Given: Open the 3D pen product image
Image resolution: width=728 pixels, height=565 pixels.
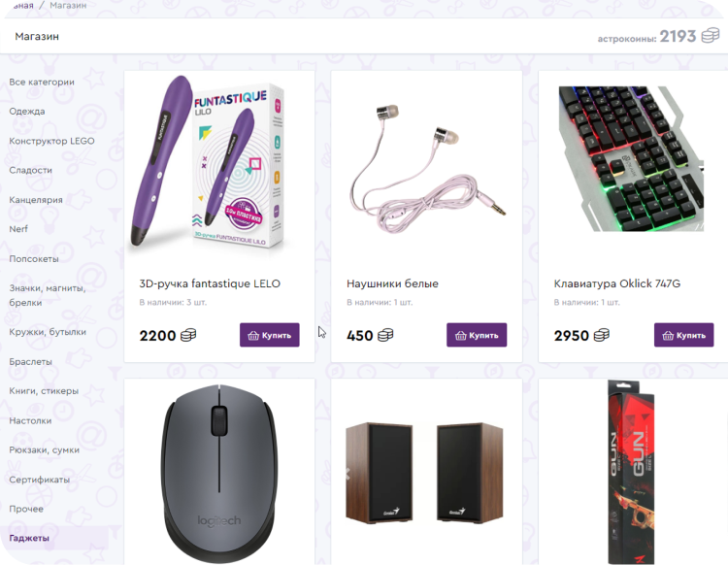Looking at the screenshot, I should point(208,161).
